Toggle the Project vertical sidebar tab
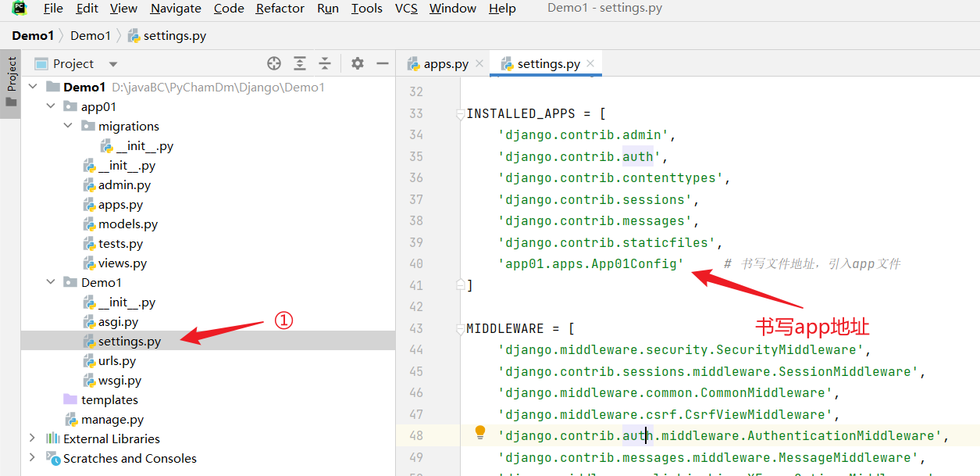980x476 pixels. pyautogui.click(x=11, y=83)
